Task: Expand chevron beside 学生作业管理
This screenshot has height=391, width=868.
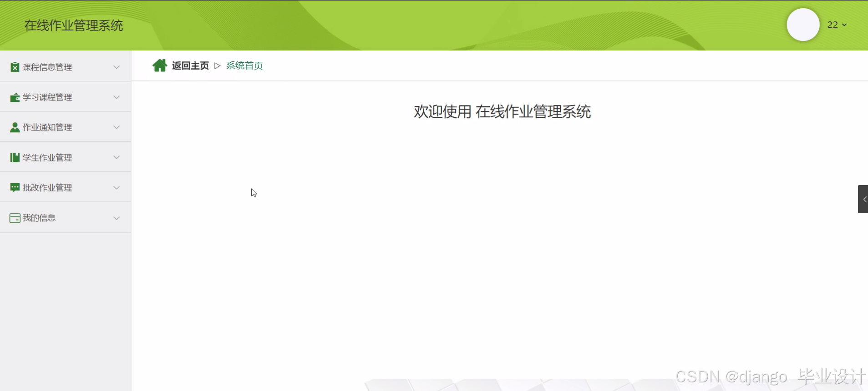Action: [117, 157]
